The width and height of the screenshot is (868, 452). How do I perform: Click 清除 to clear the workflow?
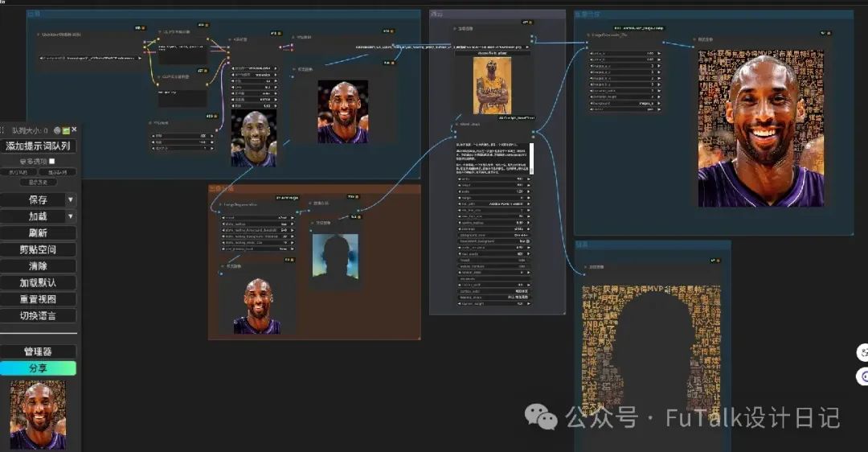[x=39, y=266]
